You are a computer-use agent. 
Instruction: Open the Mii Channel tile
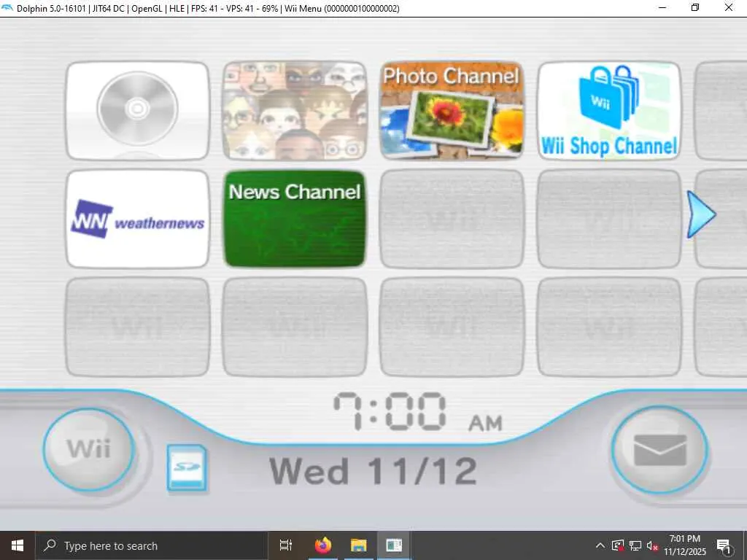pos(295,111)
